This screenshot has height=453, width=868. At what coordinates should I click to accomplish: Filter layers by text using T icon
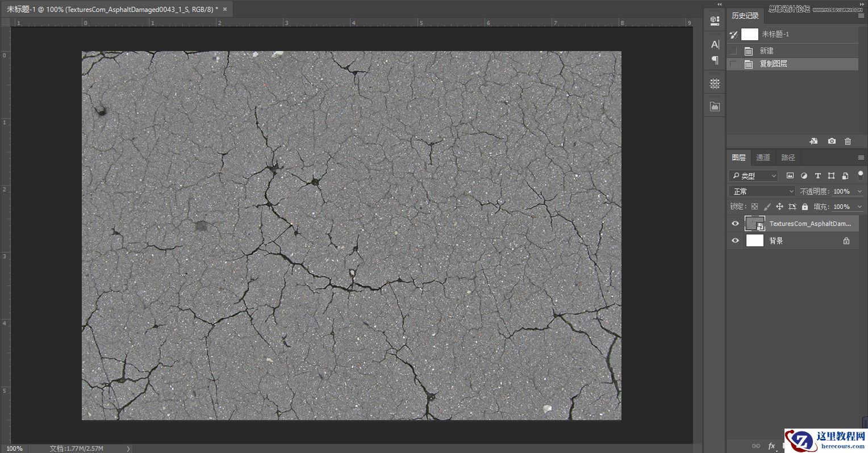817,175
